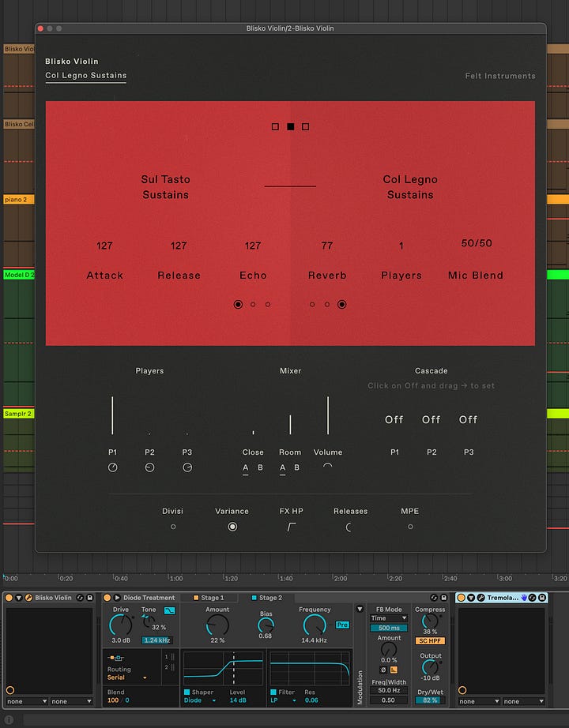This screenshot has height=728, width=569.
Task: Select Room mic A option
Action: tap(282, 467)
